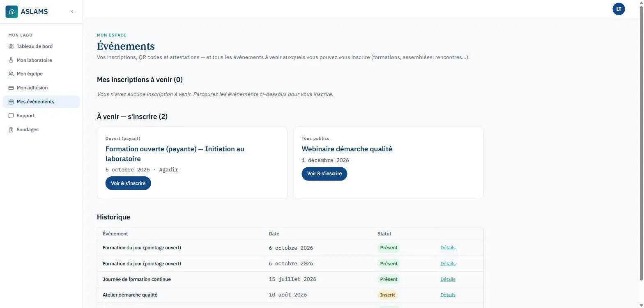The image size is (644, 308).
Task: Click the Historique heading
Action: coord(113,217)
